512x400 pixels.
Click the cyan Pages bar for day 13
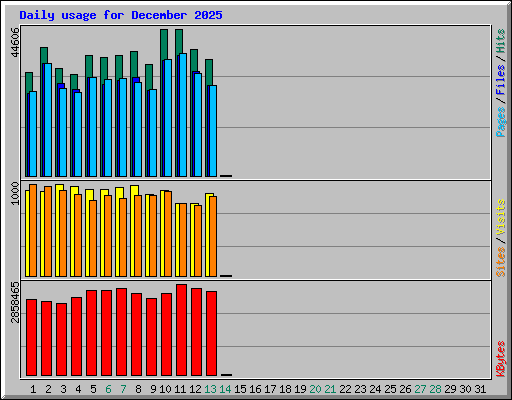tap(213, 131)
